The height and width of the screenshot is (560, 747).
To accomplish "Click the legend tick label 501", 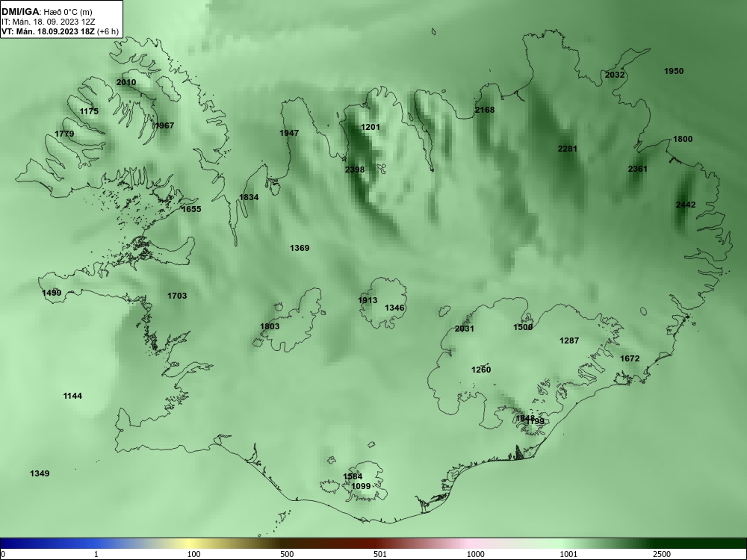I will [x=380, y=554].
